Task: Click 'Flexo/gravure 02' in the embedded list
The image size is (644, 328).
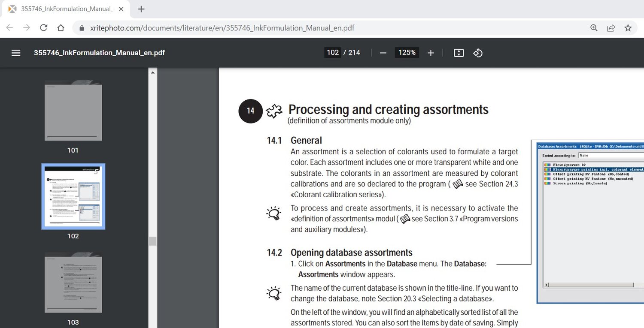Action: (x=569, y=165)
